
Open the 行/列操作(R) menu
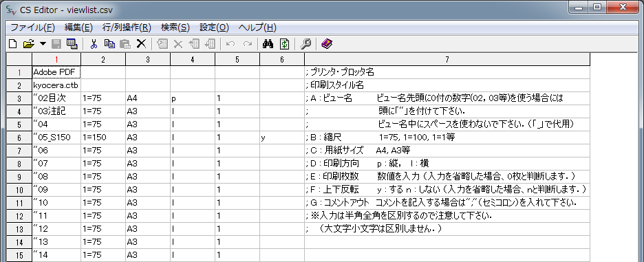tap(127, 28)
